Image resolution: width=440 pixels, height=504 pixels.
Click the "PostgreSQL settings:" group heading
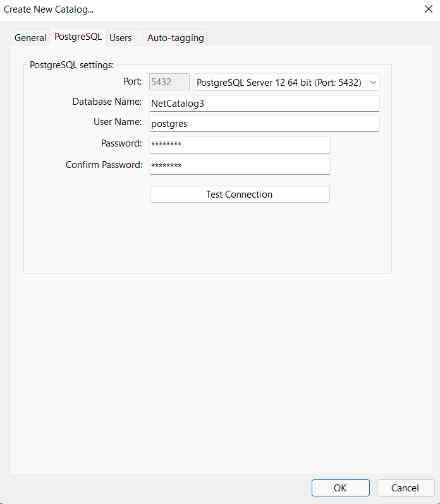[x=71, y=65]
